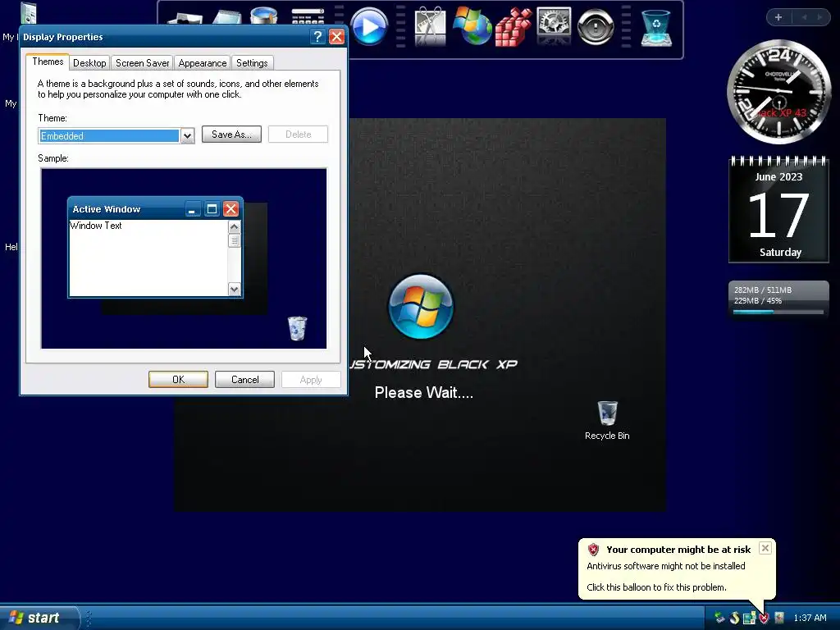Click the Cancel button
The width and height of the screenshot is (840, 630).
coord(244,379)
